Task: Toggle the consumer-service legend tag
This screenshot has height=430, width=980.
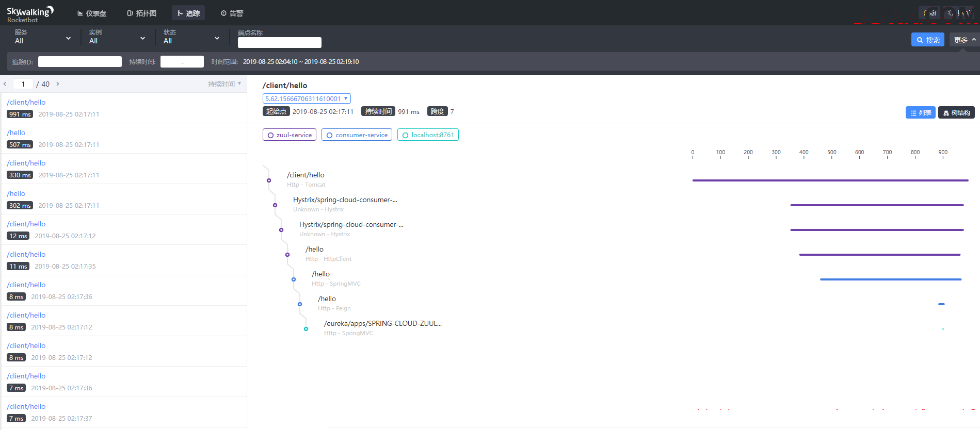Action: point(357,135)
